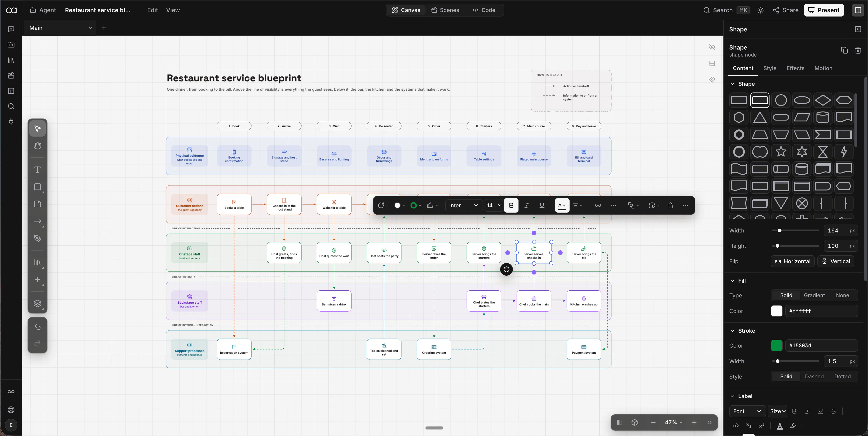Select the pointer tool in the canvas toolbar
This screenshot has width=868, height=436.
pos(38,128)
